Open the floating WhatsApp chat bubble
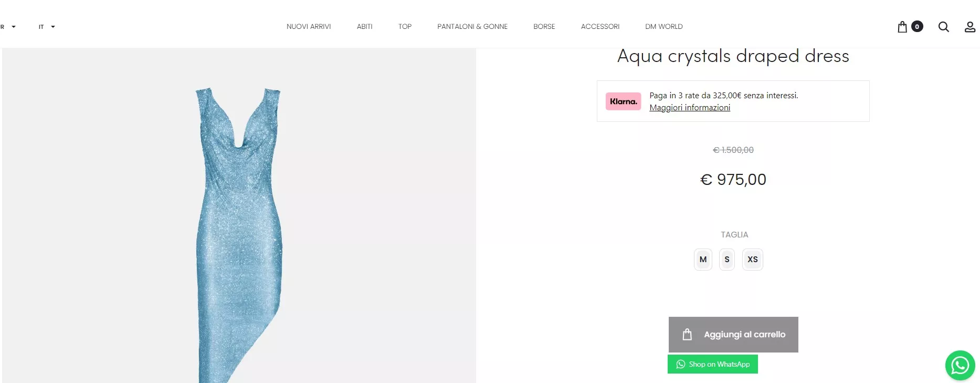The image size is (980, 383). [x=960, y=365]
